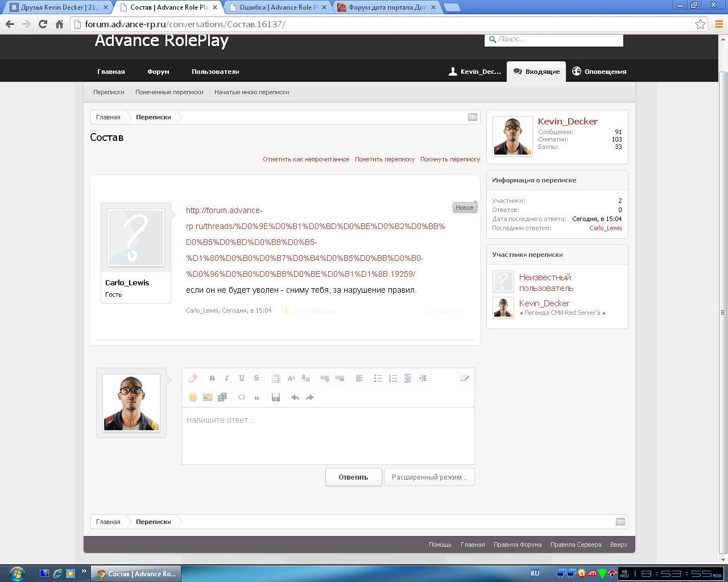Switch editor to BB code mode
The image size is (728, 582).
(465, 379)
